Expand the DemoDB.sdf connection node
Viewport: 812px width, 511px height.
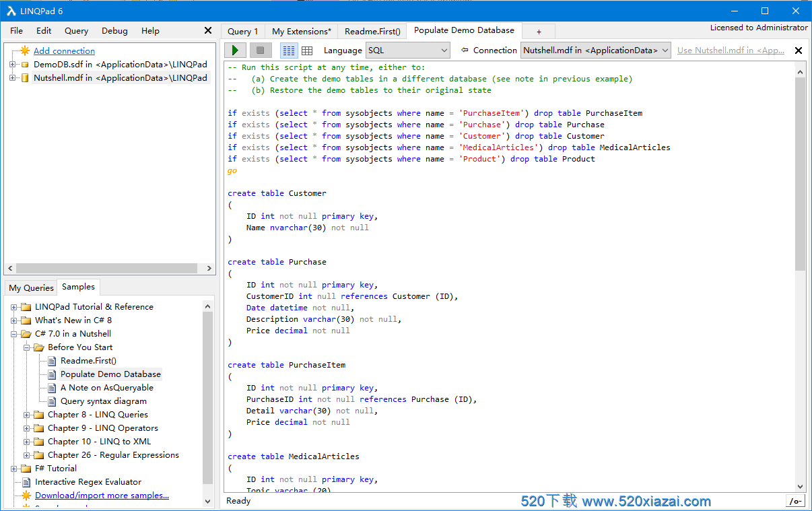(x=13, y=65)
